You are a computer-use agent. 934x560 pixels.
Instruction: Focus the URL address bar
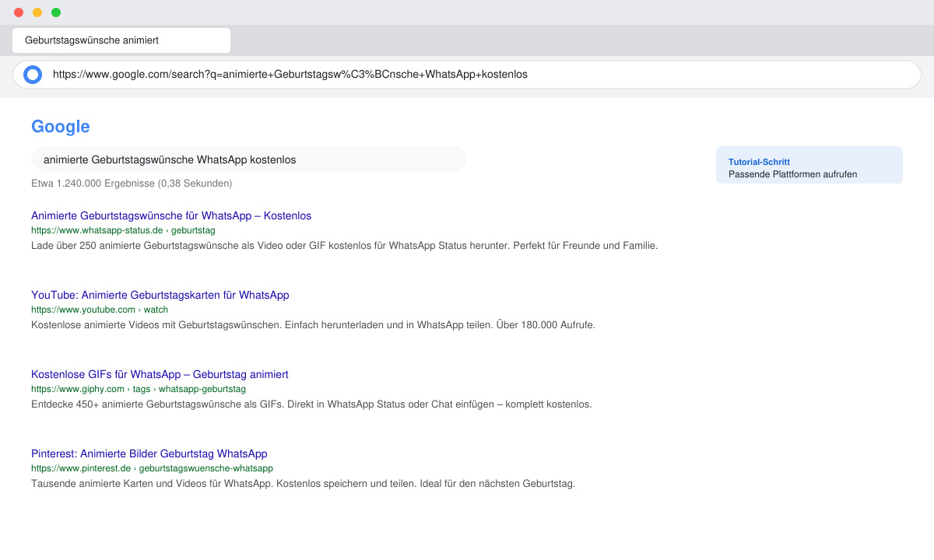[467, 75]
